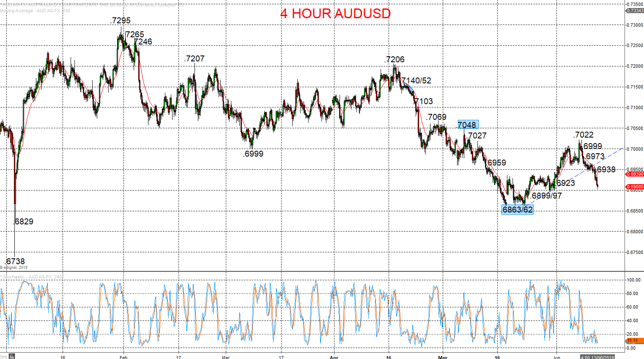The width and height of the screenshot is (644, 359).
Task: Click the eSignal 2019 copyright text
Action: click(14, 268)
